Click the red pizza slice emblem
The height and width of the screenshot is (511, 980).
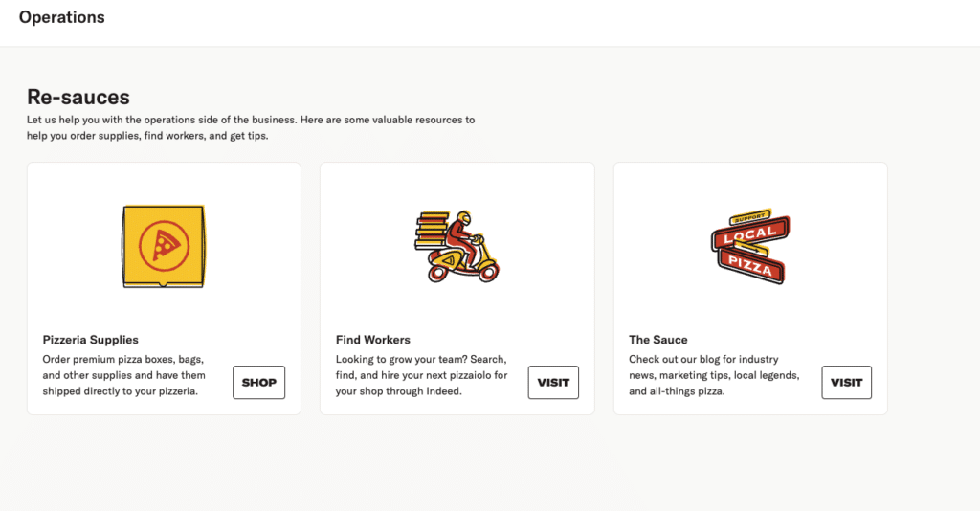pyautogui.click(x=163, y=246)
